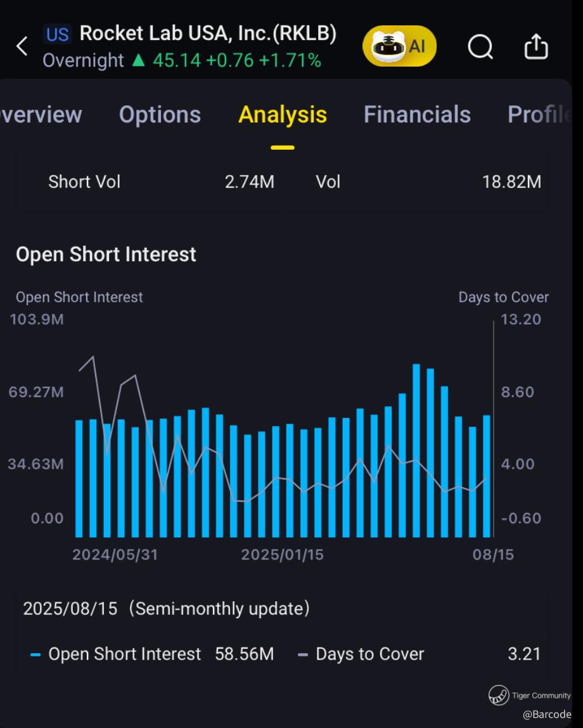583x728 pixels.
Task: Tap the US market badge
Action: (57, 34)
